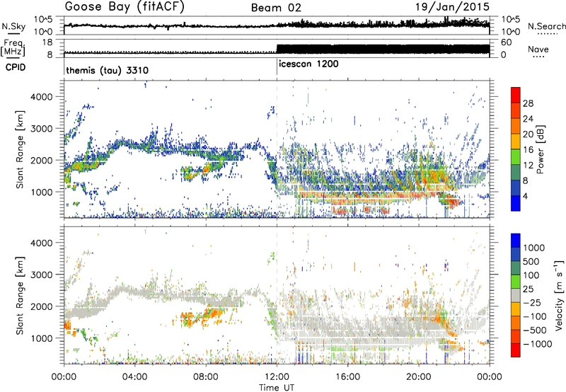Click the "04:00" time tick label
The image size is (566, 392).
coord(135,377)
